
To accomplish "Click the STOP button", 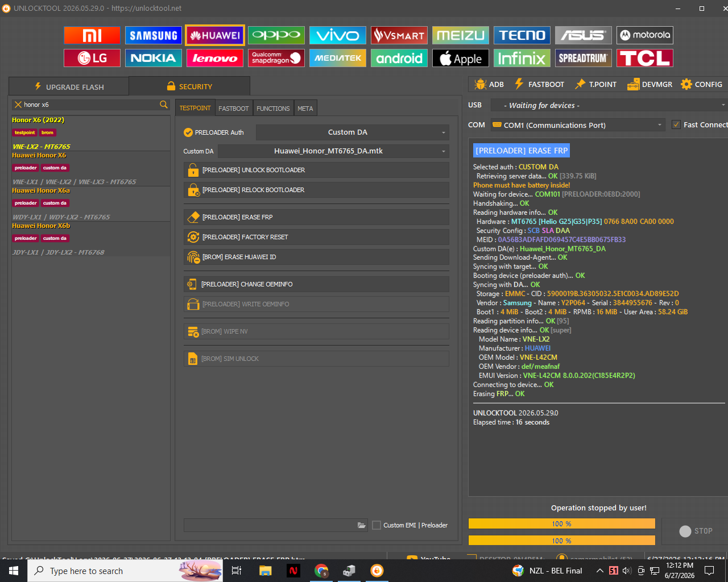I will coord(696,531).
